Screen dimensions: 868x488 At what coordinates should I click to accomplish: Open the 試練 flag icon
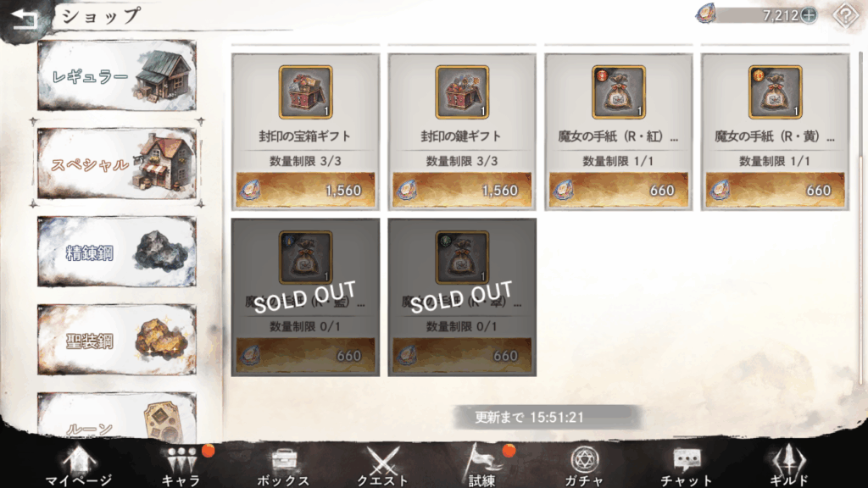coord(482,465)
